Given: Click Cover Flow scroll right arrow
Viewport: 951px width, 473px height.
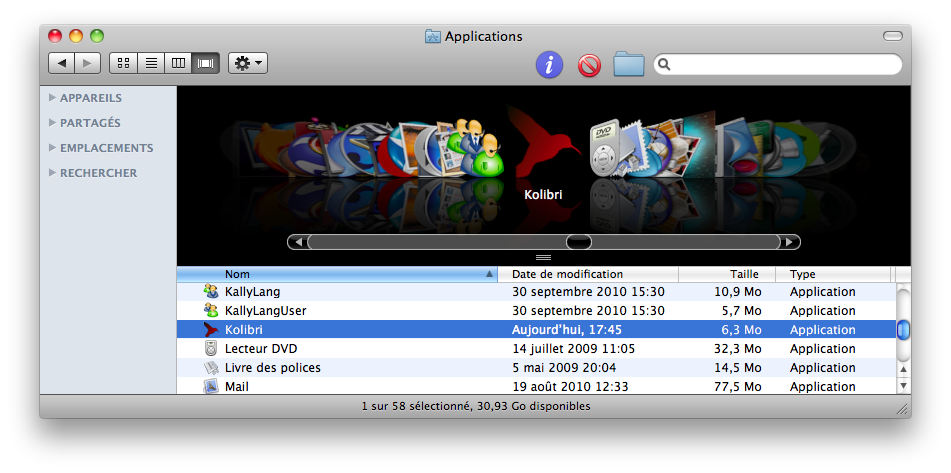Looking at the screenshot, I should [x=790, y=242].
